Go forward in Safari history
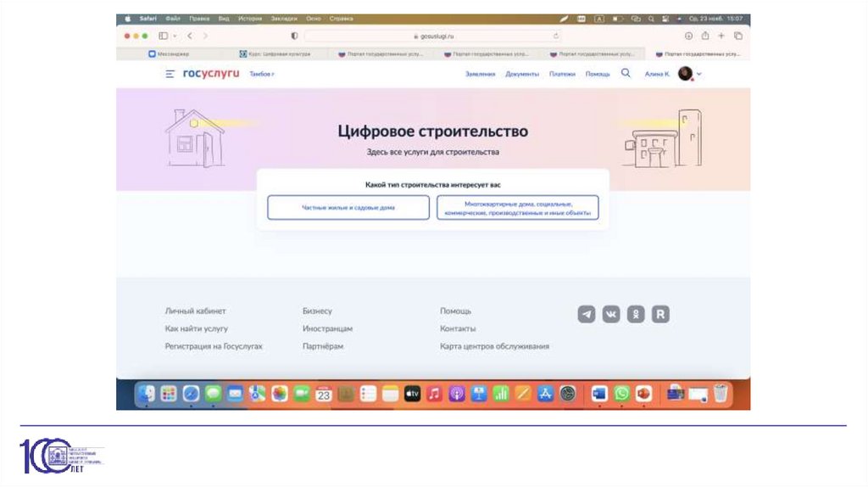Viewport: 868px width, 487px height. click(205, 36)
